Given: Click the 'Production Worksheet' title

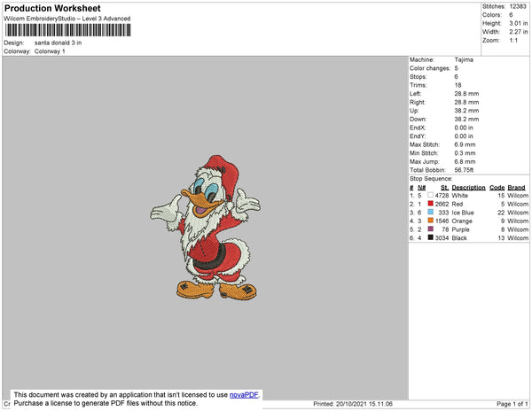Looking at the screenshot, I should pyautogui.click(x=52, y=8).
